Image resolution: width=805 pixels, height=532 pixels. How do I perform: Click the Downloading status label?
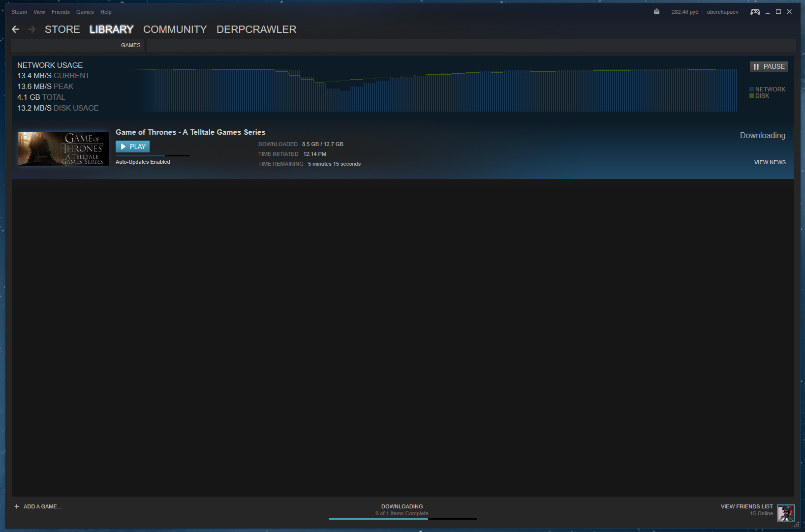click(x=763, y=136)
